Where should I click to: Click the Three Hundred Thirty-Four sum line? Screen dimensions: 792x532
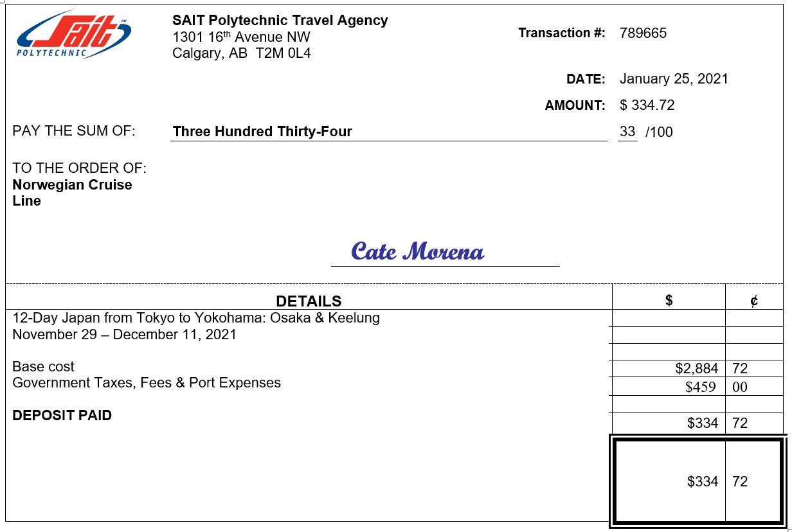[262, 132]
